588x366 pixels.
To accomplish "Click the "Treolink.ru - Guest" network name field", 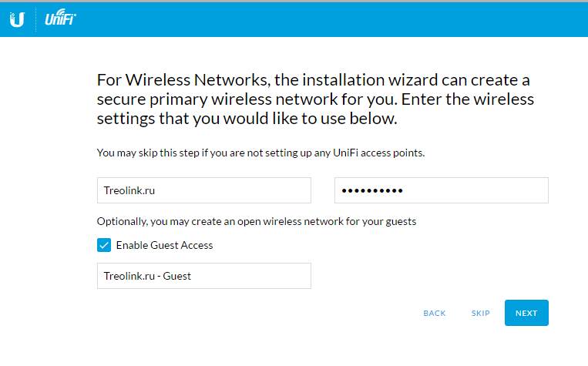I will (x=204, y=276).
